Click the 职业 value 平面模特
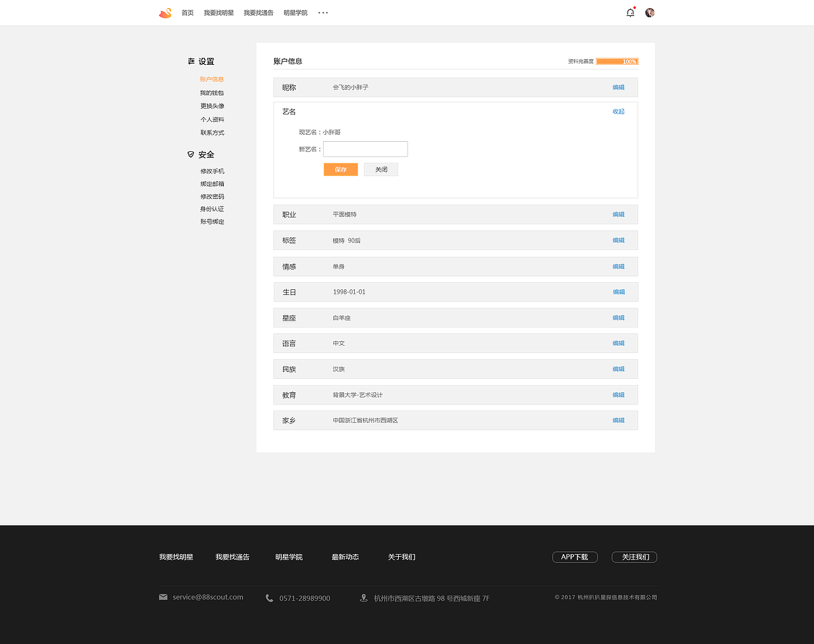Image resolution: width=814 pixels, height=644 pixels. [345, 214]
